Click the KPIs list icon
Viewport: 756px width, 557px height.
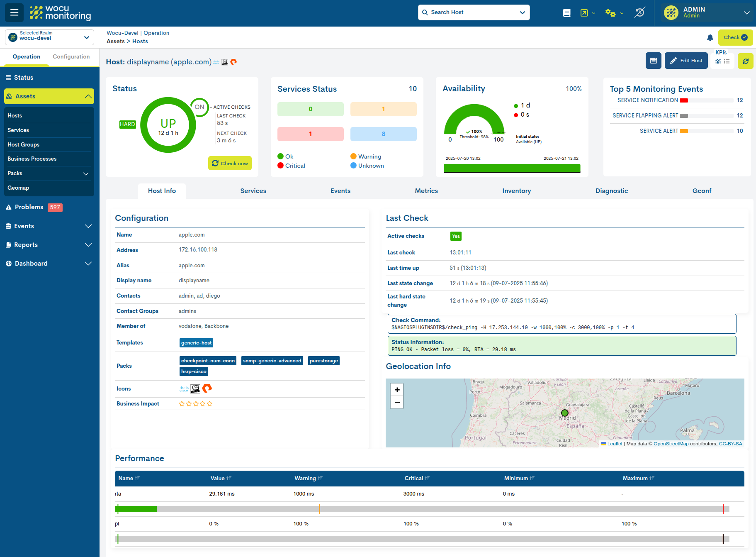[727, 61]
